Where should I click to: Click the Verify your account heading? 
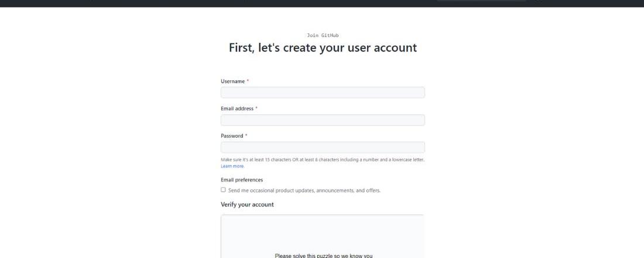(x=247, y=205)
